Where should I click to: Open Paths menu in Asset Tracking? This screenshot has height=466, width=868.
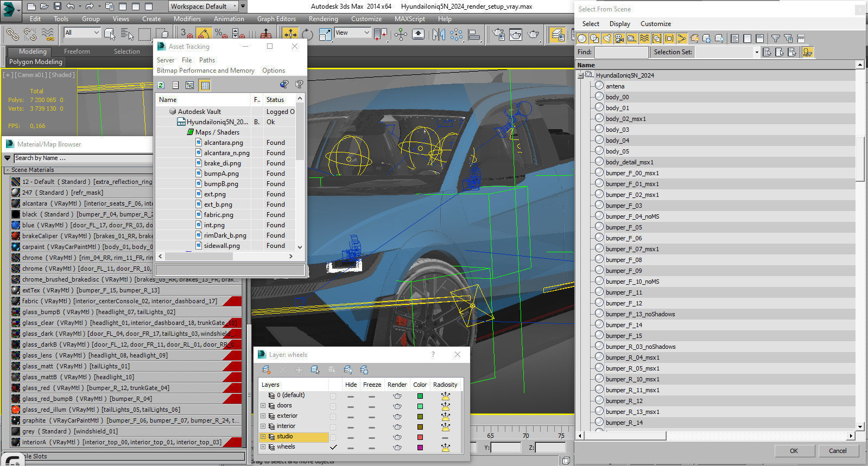click(x=207, y=60)
